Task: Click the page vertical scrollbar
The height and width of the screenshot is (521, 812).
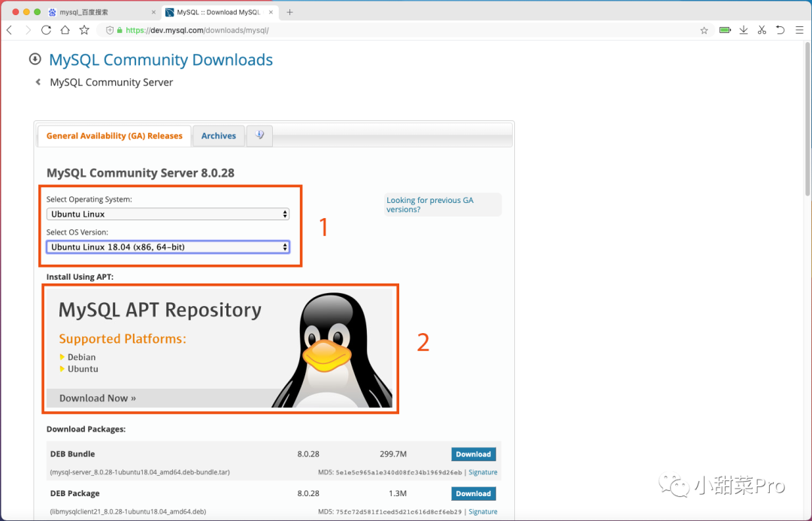Action: (x=807, y=119)
